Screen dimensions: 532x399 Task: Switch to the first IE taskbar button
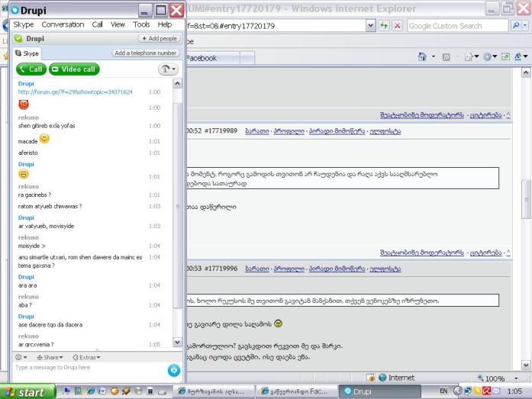(x=213, y=391)
